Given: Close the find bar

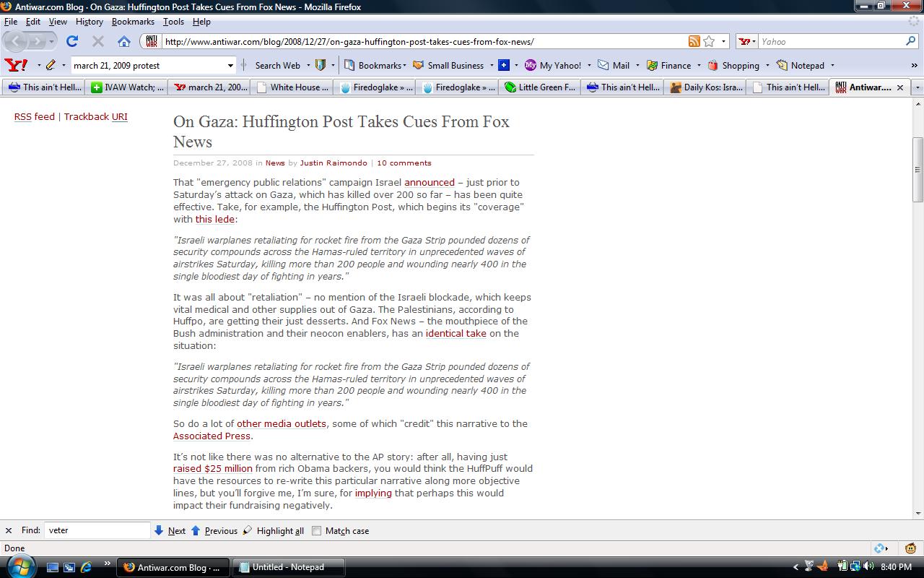Looking at the screenshot, I should pos(9,530).
